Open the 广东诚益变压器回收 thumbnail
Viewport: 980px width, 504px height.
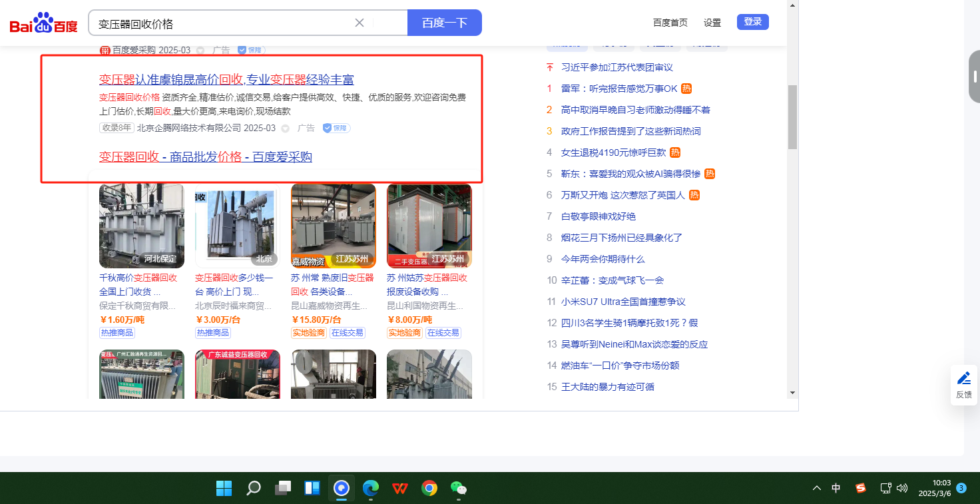click(238, 374)
